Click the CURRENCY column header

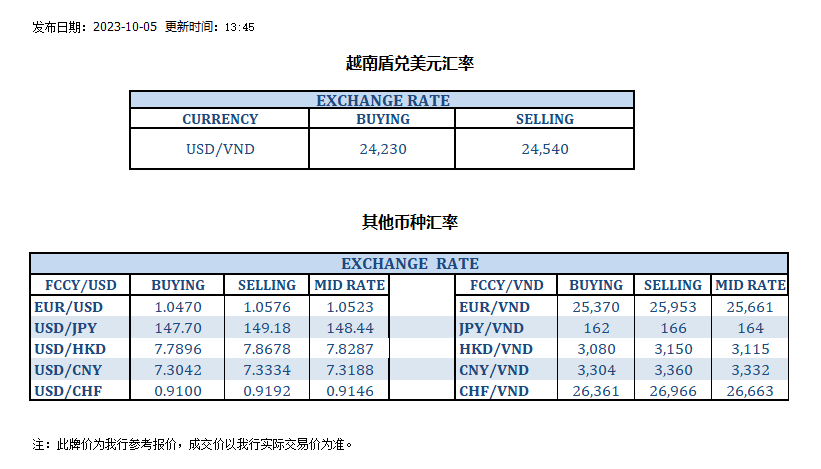219,119
